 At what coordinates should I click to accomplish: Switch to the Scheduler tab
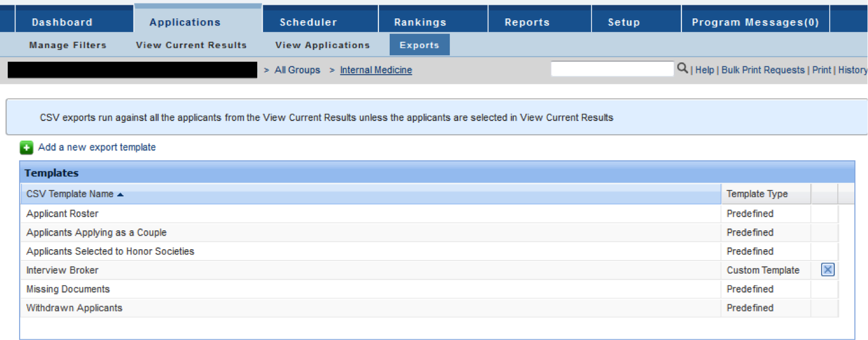pos(308,22)
